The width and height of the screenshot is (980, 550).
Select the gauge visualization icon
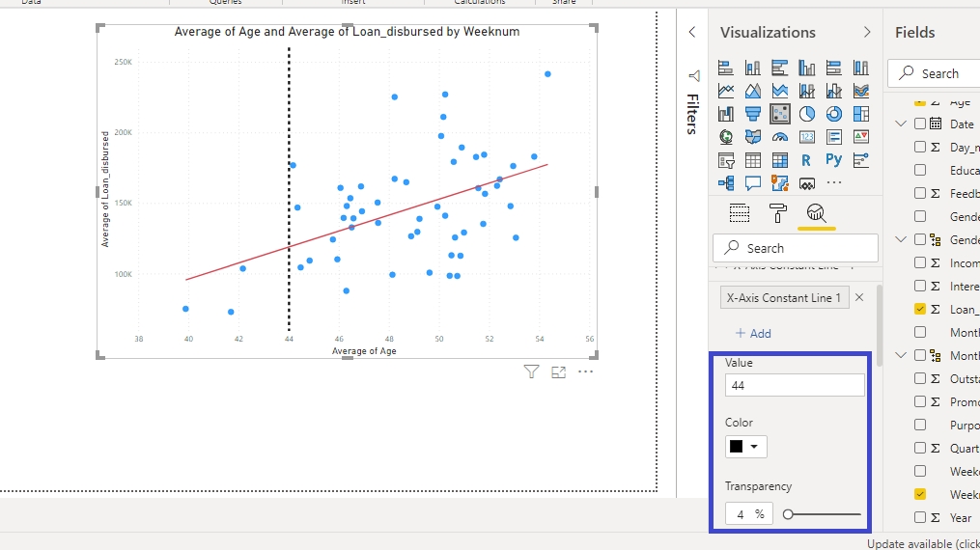pyautogui.click(x=780, y=137)
